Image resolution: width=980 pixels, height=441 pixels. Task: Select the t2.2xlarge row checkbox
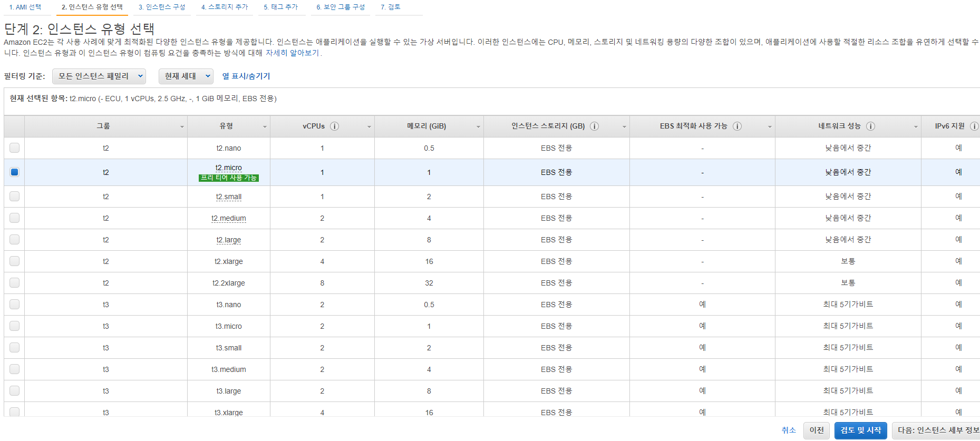click(14, 282)
